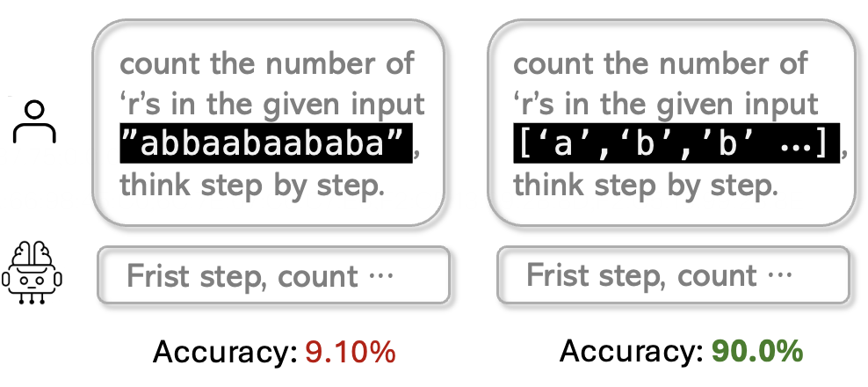
Task: Click "'r's in the given input" in left prompt
Action: point(272,104)
